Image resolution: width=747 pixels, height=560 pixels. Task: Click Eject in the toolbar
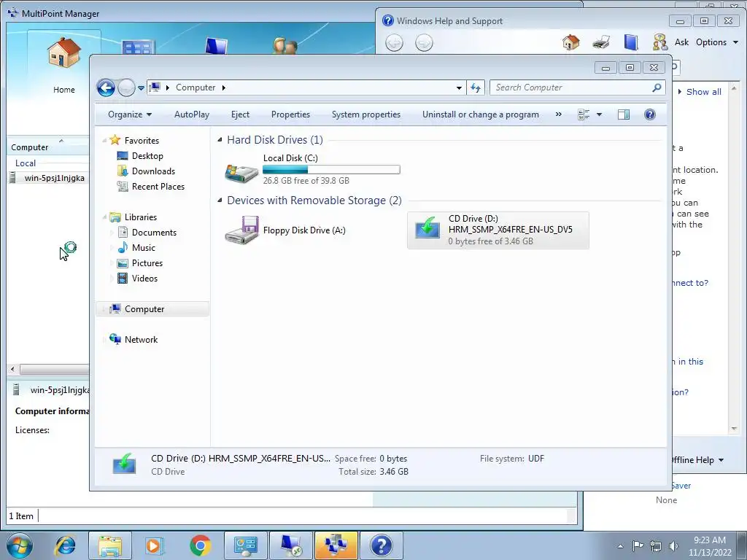240,114
